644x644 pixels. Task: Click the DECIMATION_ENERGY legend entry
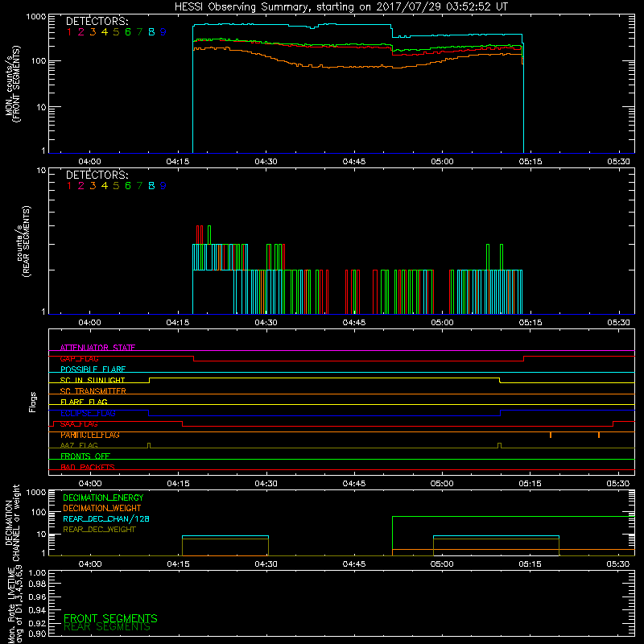(x=103, y=497)
